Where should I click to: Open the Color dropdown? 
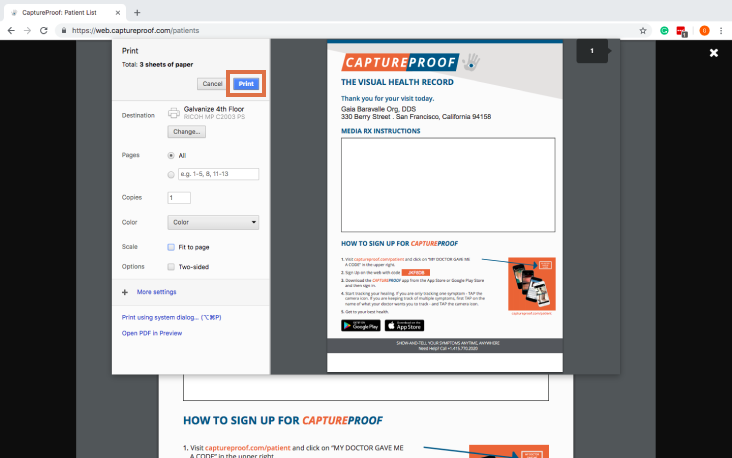[213, 222]
